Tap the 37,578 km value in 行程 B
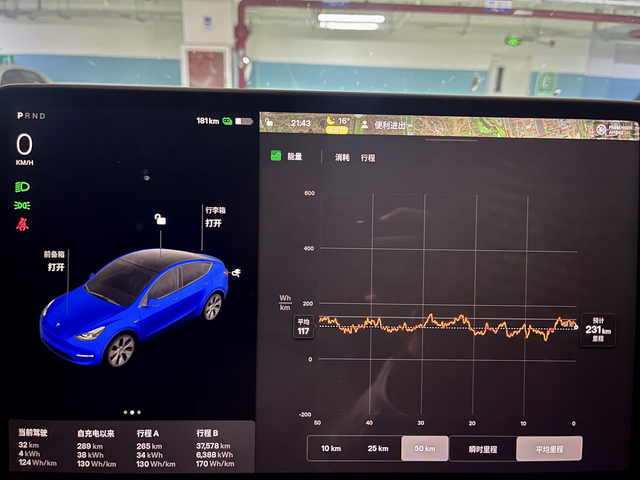 point(213,446)
